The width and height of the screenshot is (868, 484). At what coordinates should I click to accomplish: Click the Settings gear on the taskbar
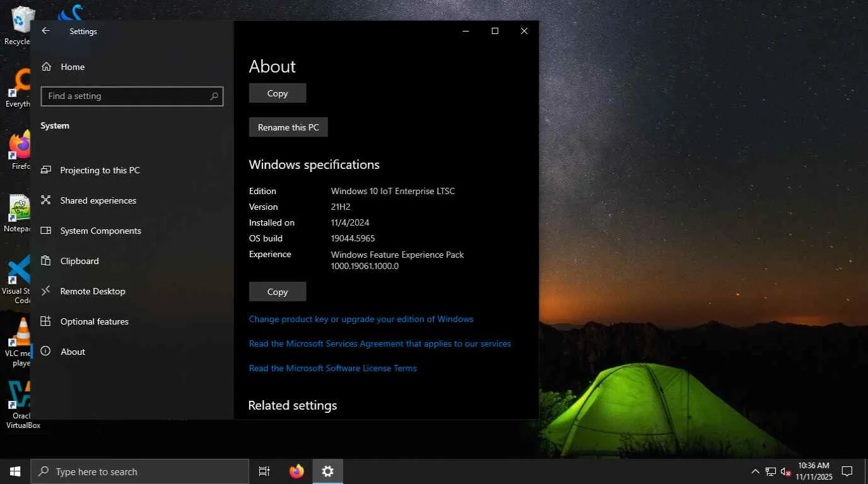tap(327, 471)
